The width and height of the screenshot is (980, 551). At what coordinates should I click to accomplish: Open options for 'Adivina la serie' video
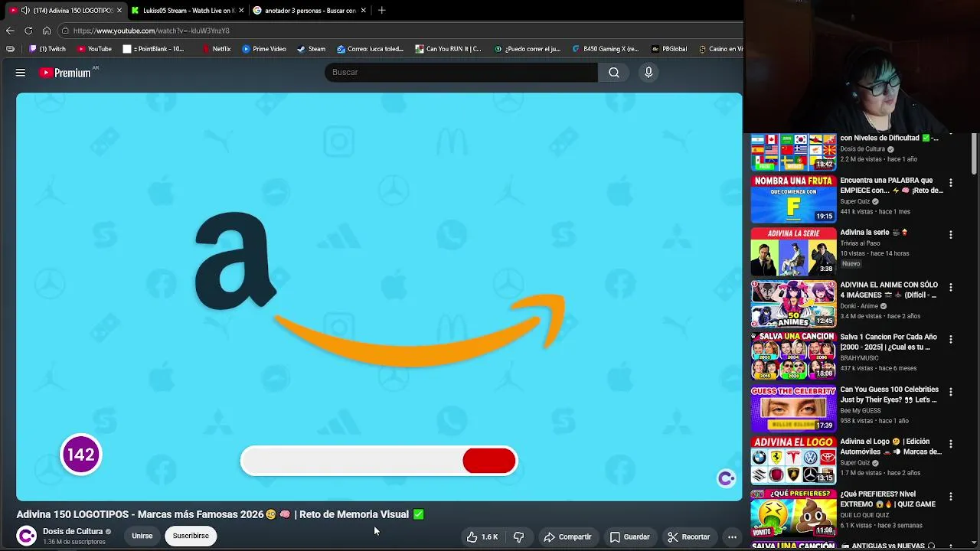click(950, 235)
